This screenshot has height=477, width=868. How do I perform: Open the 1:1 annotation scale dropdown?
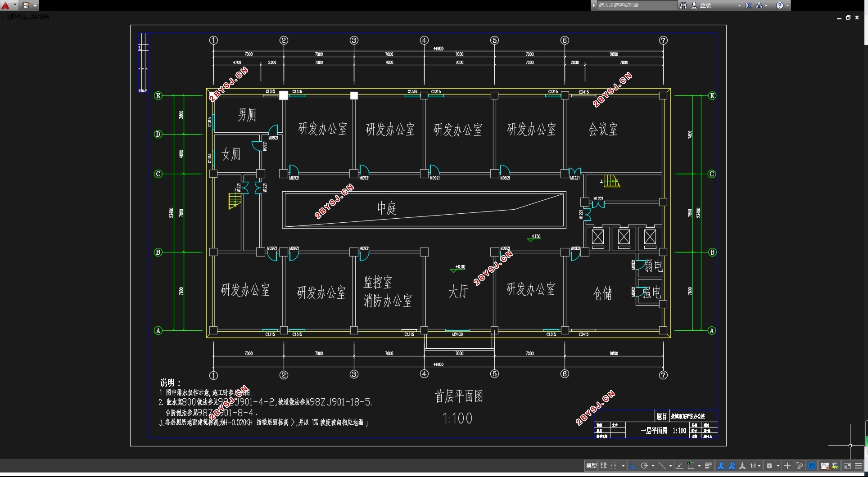pos(755,466)
